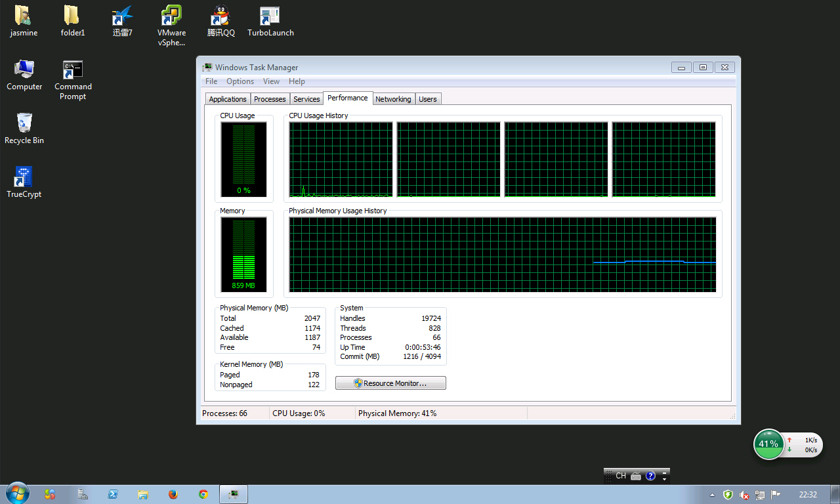The image size is (840, 504).
Task: Click the CPU Usage 0% gauge
Action: tap(243, 159)
